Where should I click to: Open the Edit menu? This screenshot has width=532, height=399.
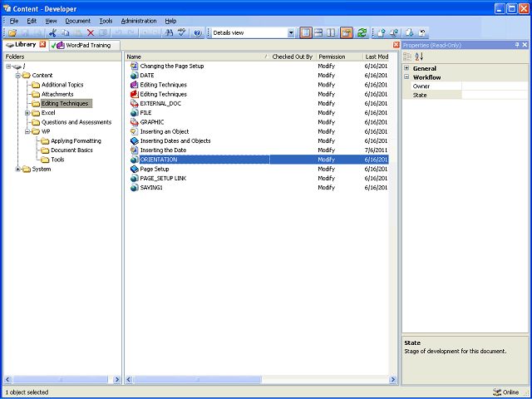32,21
